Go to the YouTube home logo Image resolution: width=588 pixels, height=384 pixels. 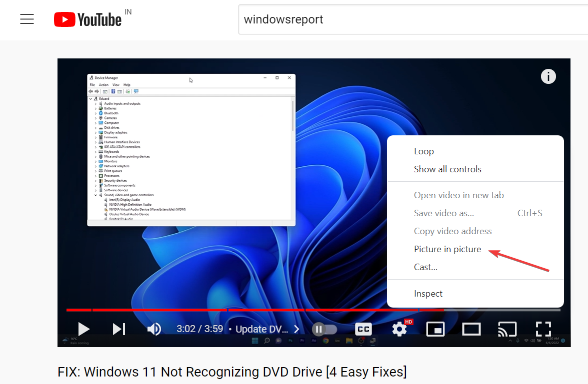point(88,19)
